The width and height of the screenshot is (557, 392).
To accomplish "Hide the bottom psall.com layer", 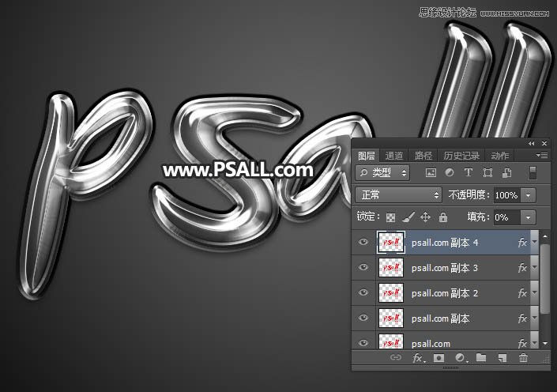I will [x=363, y=342].
